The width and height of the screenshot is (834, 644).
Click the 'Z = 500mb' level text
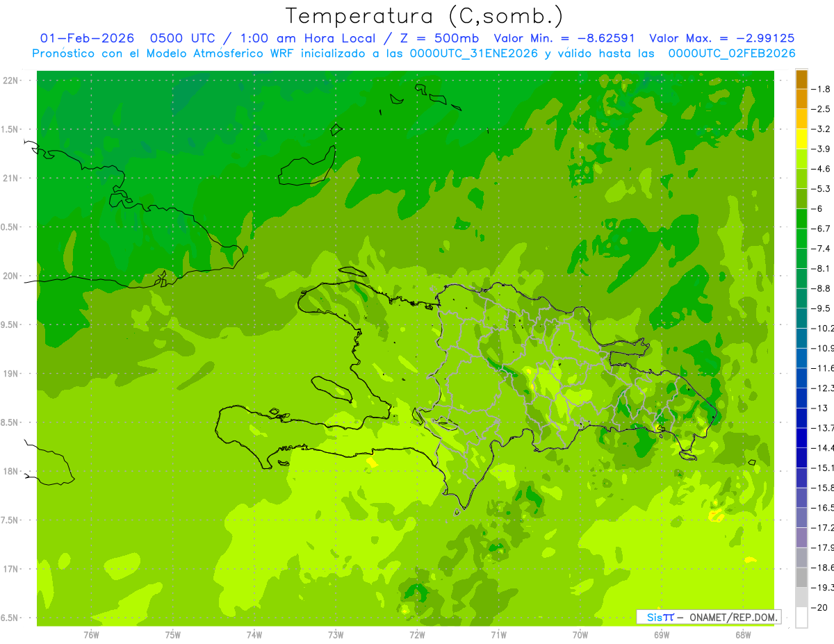click(x=436, y=38)
